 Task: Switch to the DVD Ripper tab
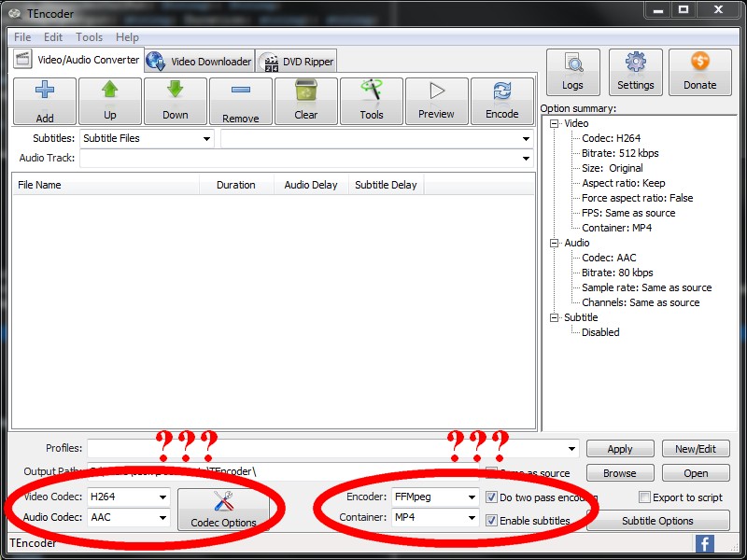click(x=297, y=62)
